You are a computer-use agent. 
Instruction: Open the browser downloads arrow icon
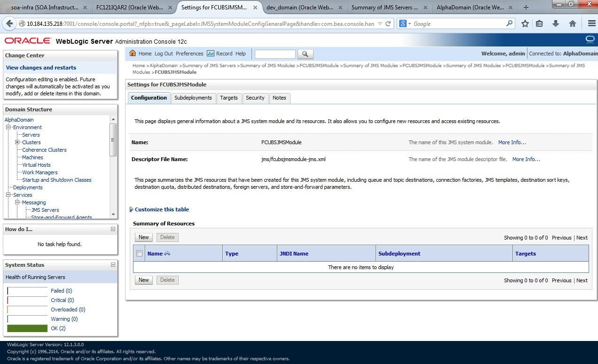[556, 23]
